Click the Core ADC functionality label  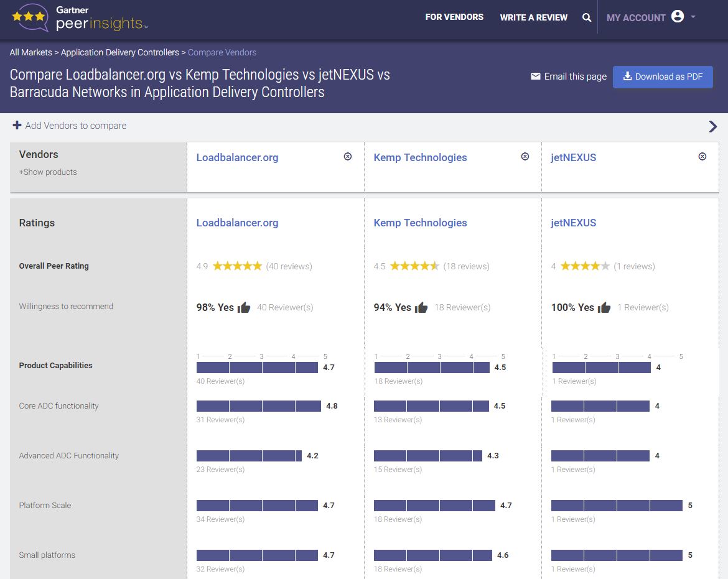point(59,406)
